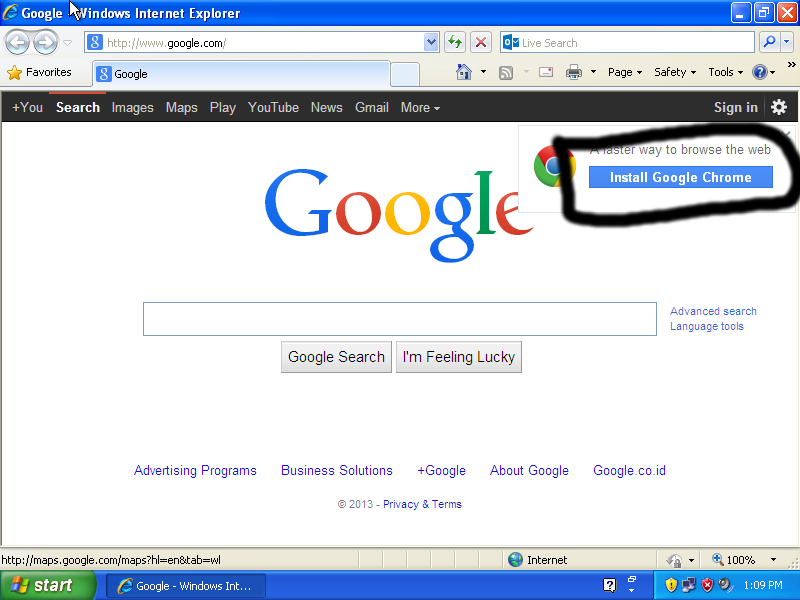This screenshot has width=800, height=600.
Task: Open the Language tools link
Action: click(x=707, y=326)
